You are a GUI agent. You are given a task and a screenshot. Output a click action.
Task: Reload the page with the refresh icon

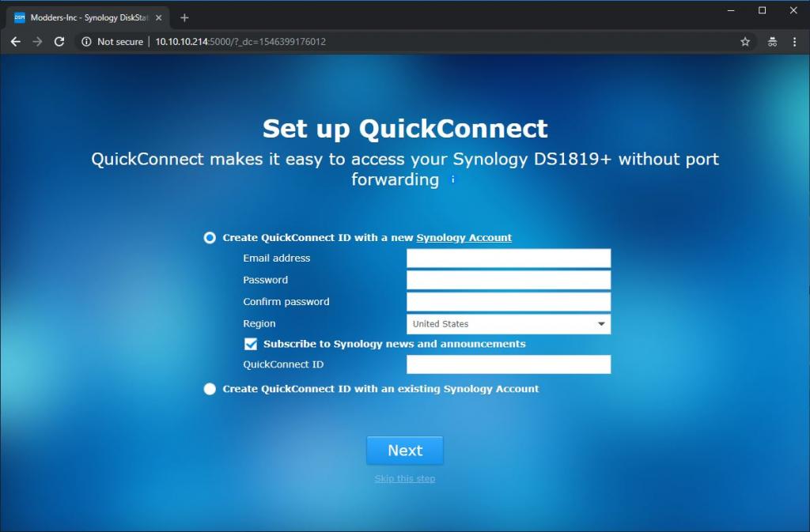59,42
